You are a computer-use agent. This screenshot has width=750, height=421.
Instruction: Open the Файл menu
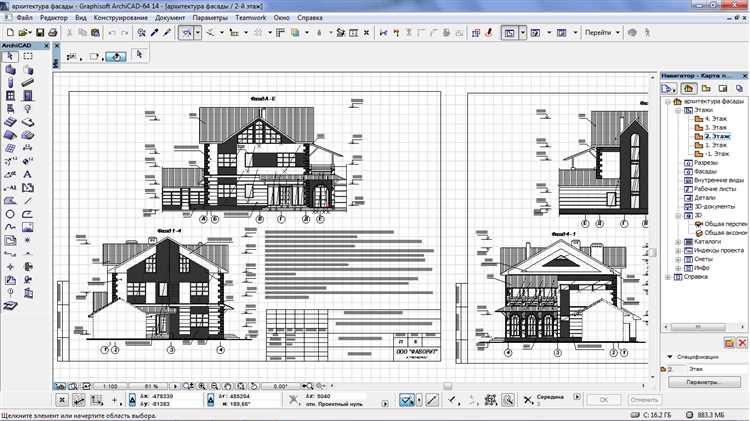(x=24, y=18)
